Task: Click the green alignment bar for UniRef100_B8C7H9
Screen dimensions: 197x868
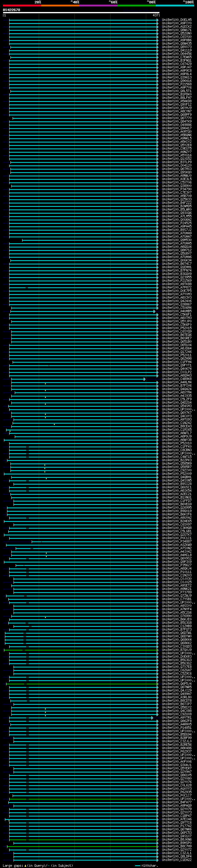Action: (82, 846)
